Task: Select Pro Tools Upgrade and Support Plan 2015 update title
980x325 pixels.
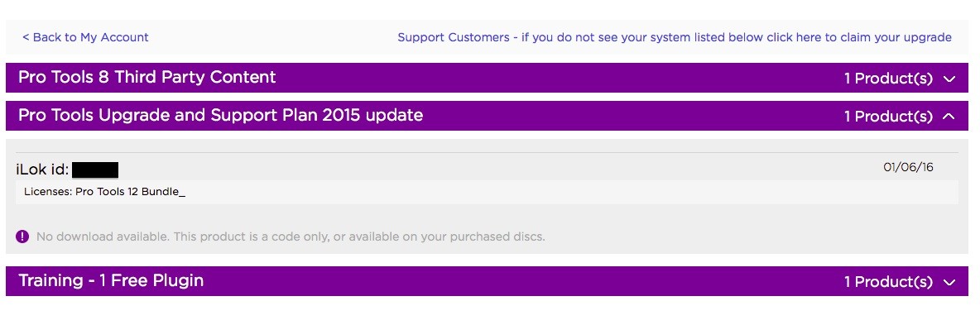Action: [x=221, y=116]
